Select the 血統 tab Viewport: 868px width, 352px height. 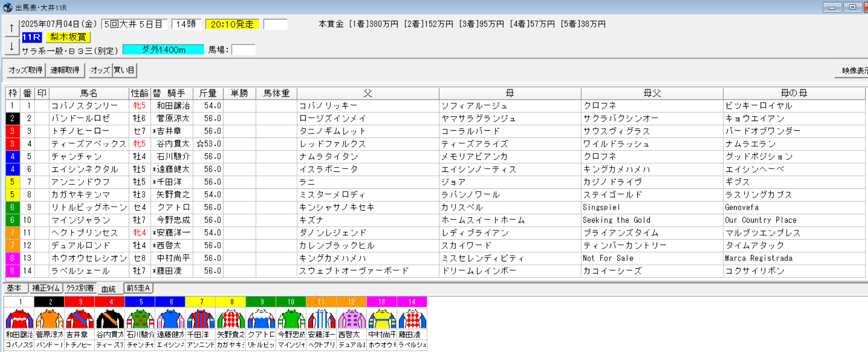pos(109,289)
